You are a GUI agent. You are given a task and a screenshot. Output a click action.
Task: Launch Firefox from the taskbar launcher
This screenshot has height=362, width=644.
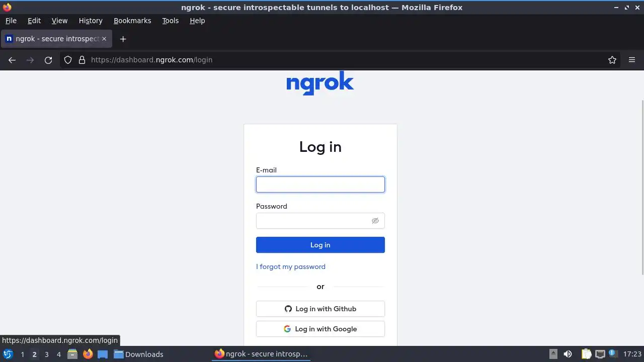point(88,354)
